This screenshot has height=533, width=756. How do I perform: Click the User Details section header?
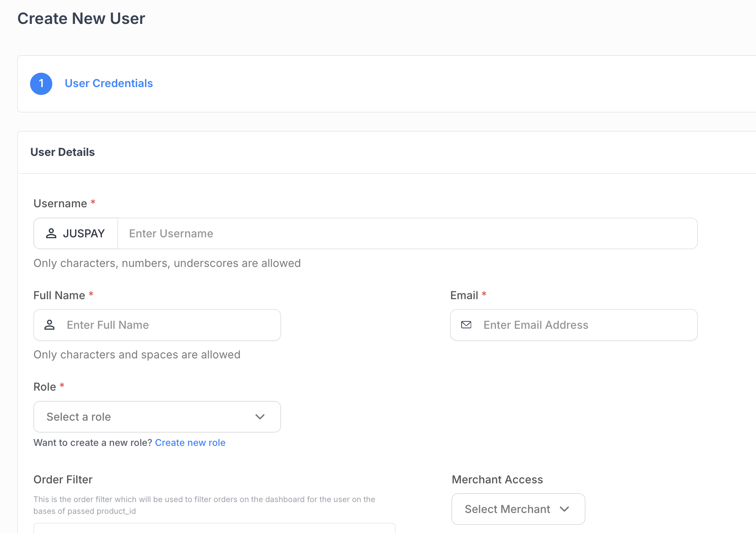click(x=63, y=152)
